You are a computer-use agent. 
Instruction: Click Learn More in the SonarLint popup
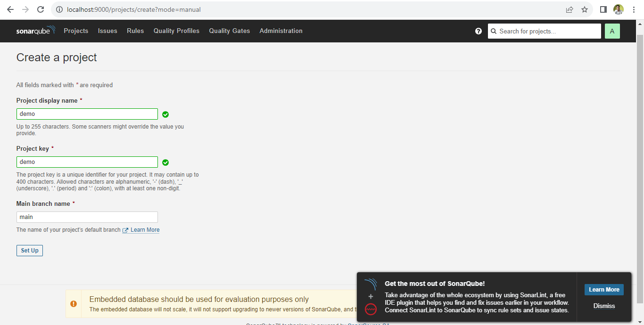(x=604, y=290)
